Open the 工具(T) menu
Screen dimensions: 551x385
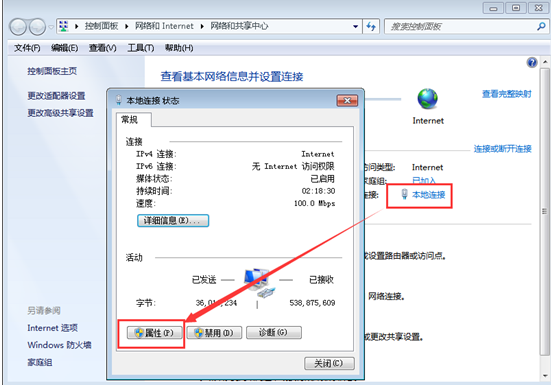(x=141, y=48)
